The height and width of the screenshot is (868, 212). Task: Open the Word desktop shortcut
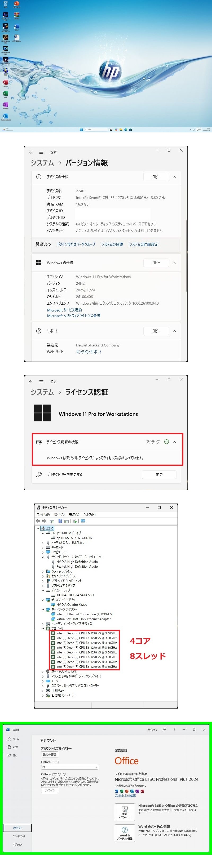point(17,27)
